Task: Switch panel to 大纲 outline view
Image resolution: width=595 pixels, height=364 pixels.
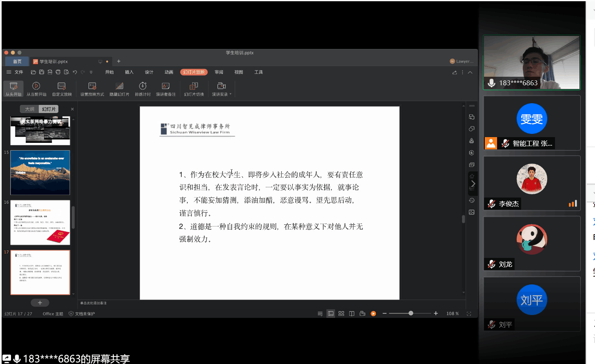Action: pos(30,109)
